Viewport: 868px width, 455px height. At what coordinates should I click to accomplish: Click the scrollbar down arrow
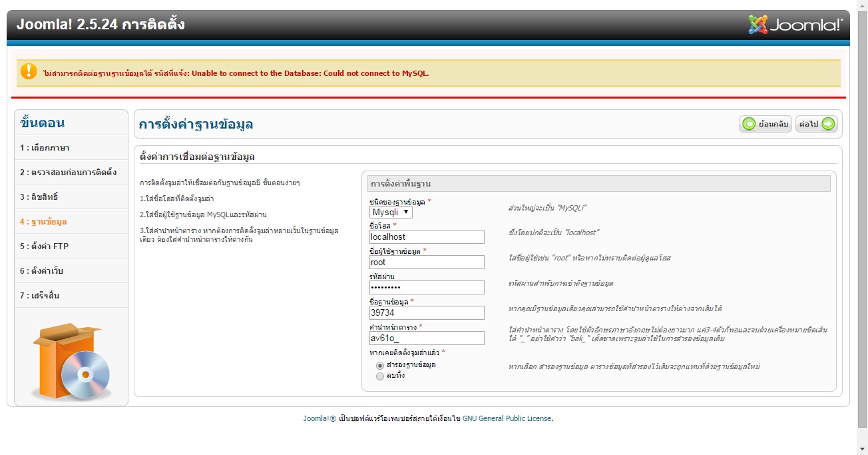click(x=862, y=450)
